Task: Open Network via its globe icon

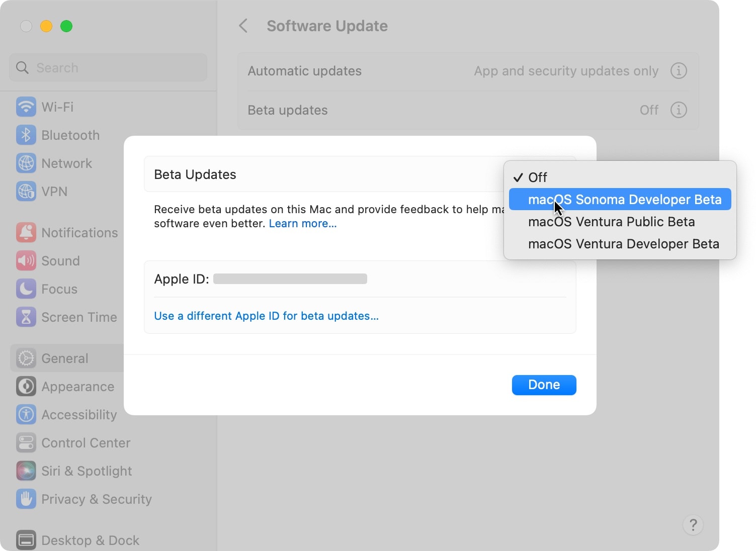Action: pyautogui.click(x=26, y=163)
